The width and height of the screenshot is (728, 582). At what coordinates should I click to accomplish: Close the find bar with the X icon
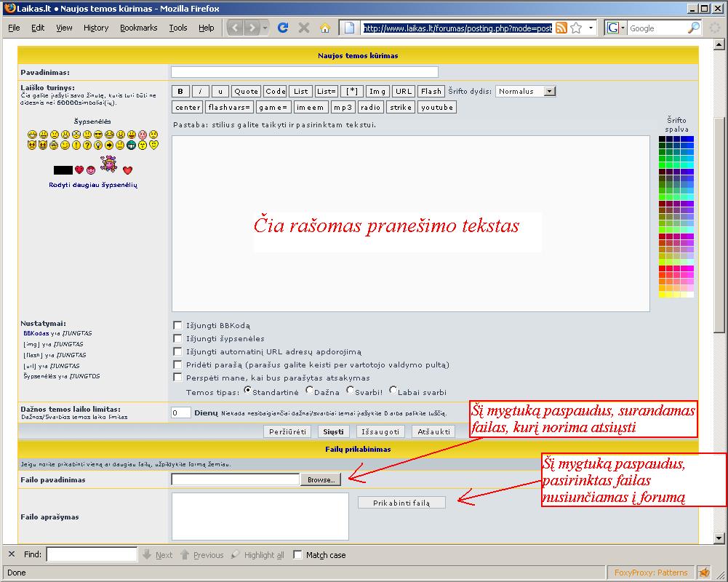[x=11, y=554]
